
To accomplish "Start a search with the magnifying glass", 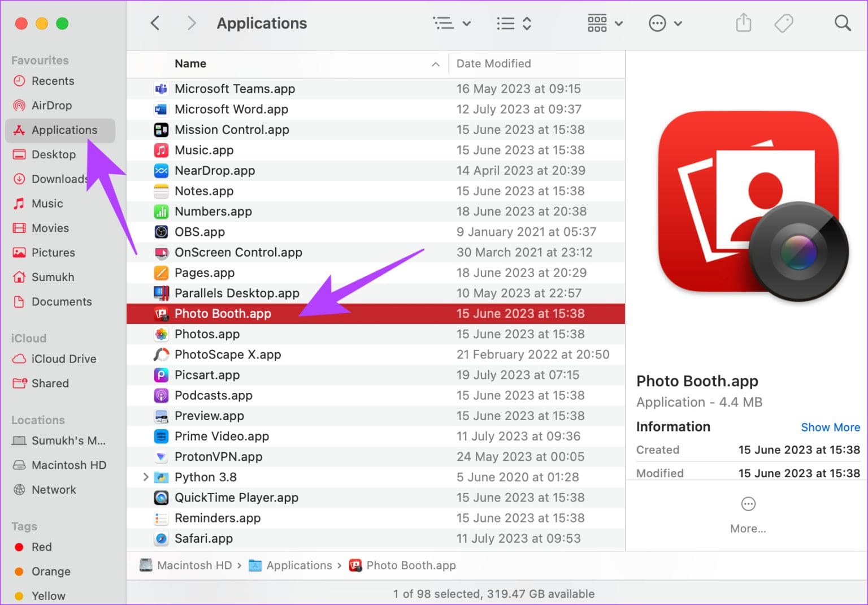I will click(843, 23).
